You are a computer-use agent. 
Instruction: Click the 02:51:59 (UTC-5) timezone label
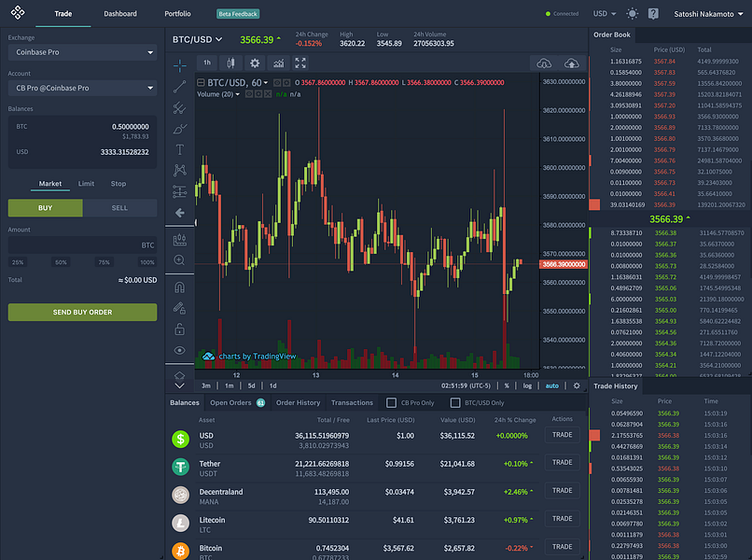pyautogui.click(x=466, y=385)
